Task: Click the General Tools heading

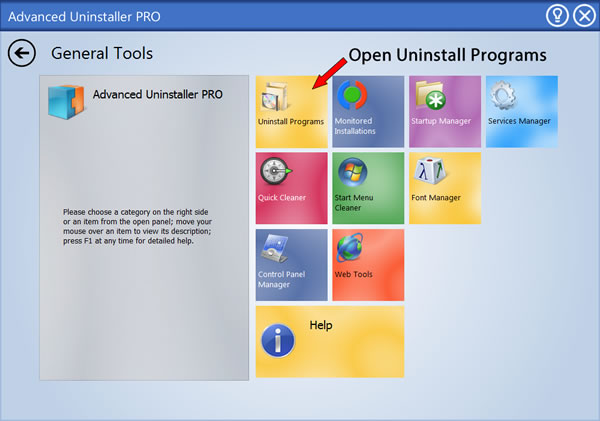Action: click(102, 53)
